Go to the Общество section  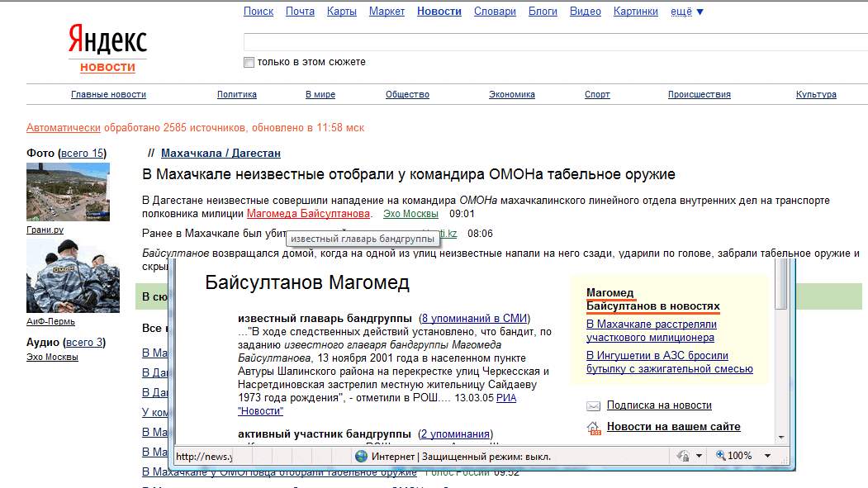coord(407,95)
